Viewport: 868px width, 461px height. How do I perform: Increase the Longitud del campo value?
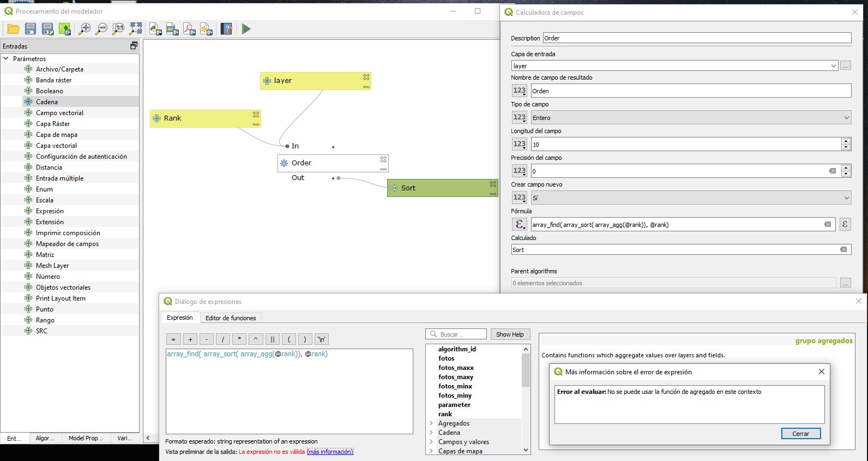click(x=846, y=141)
